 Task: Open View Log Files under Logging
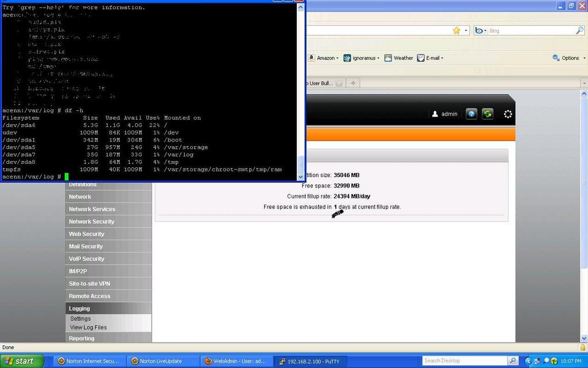point(88,327)
